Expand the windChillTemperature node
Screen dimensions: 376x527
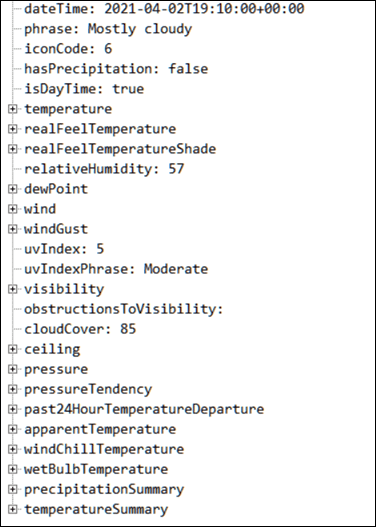click(x=12, y=449)
